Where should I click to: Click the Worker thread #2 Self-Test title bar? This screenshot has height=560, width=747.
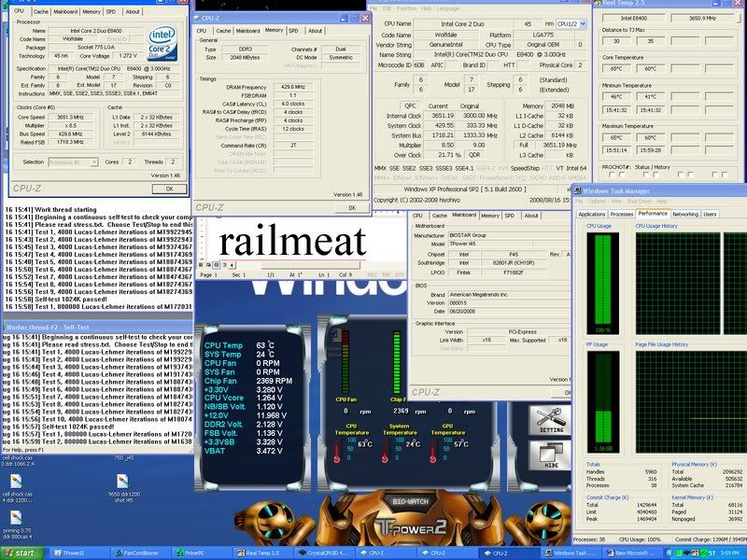[x=97, y=328]
